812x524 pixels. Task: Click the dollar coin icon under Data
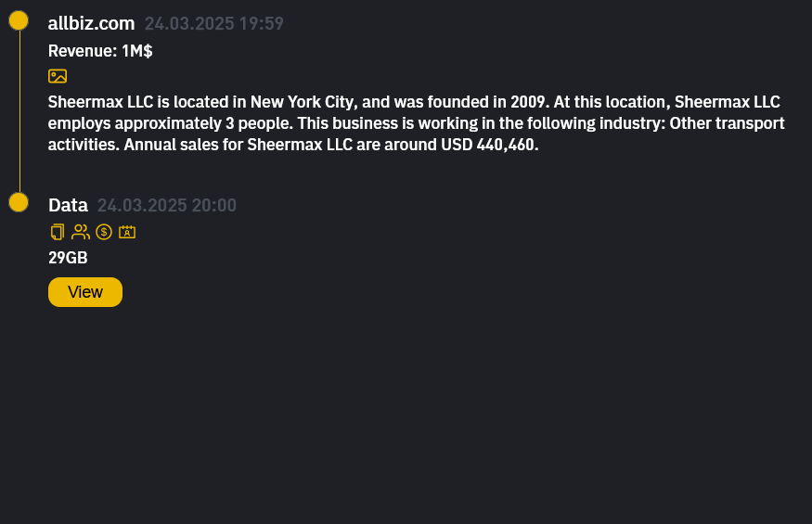(104, 232)
